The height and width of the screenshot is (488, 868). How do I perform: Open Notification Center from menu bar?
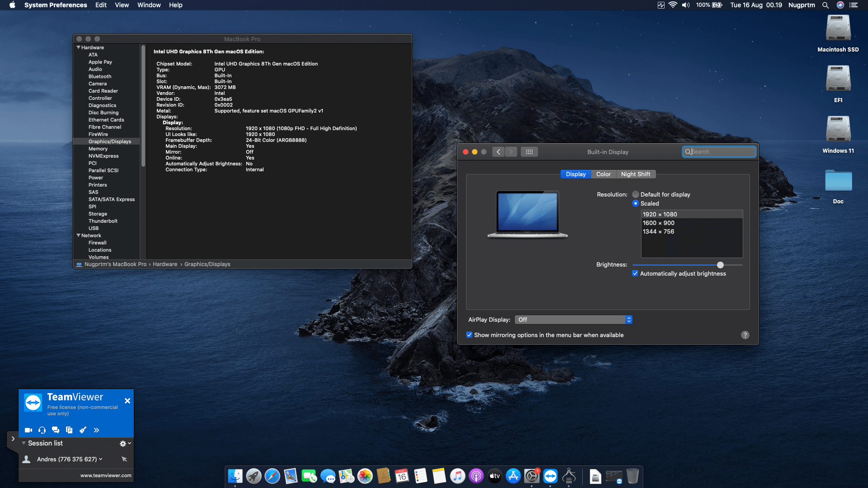click(854, 5)
